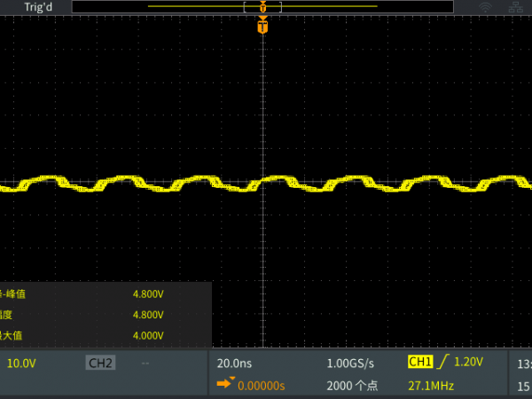This screenshot has width=532, height=399.
Task: Select the 幅度 4.800V measurement row
Action: point(105,314)
